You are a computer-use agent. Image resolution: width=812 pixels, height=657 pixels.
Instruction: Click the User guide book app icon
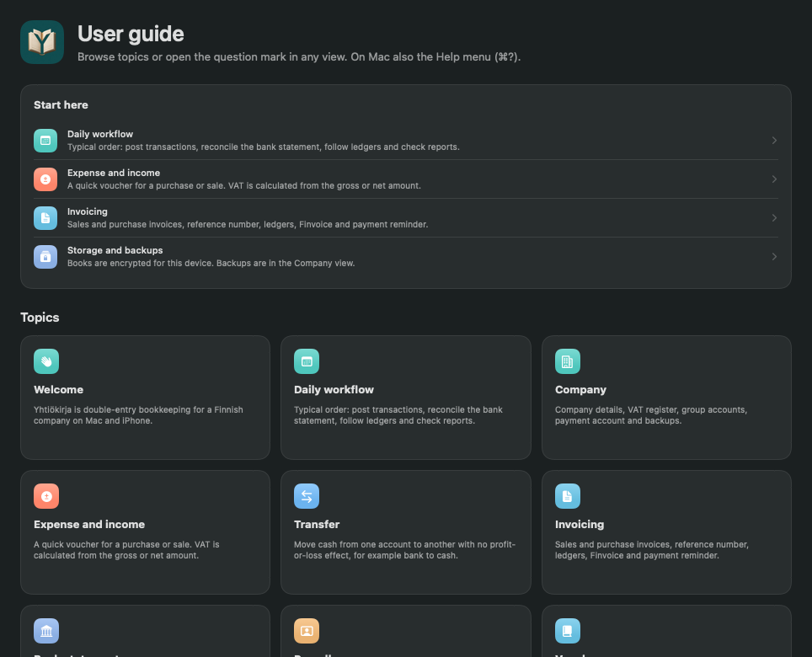click(x=42, y=42)
